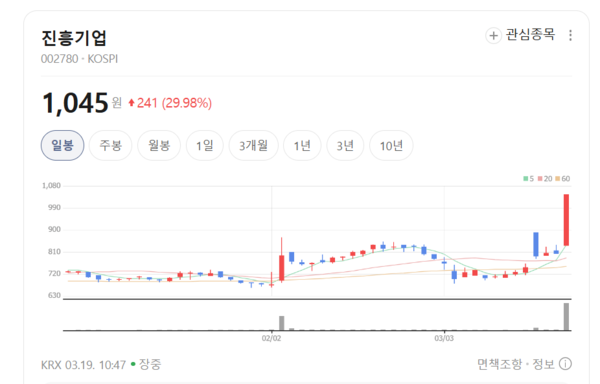Click the 1,045 current price
The width and height of the screenshot is (600, 384).
point(75,103)
